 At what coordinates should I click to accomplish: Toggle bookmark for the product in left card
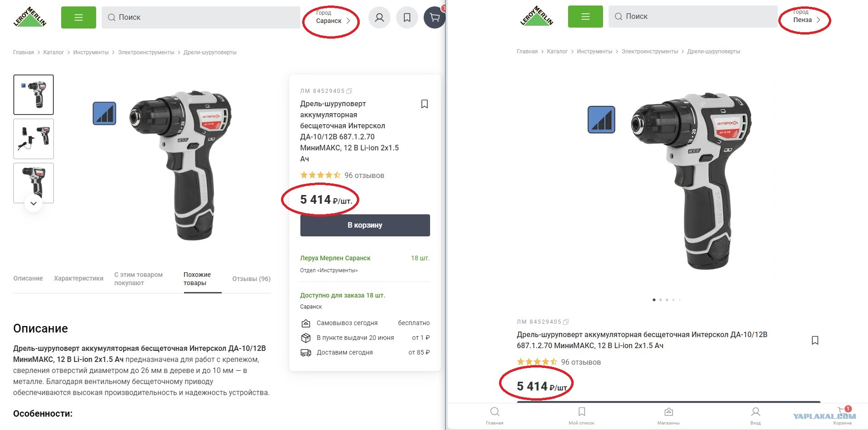(x=425, y=104)
